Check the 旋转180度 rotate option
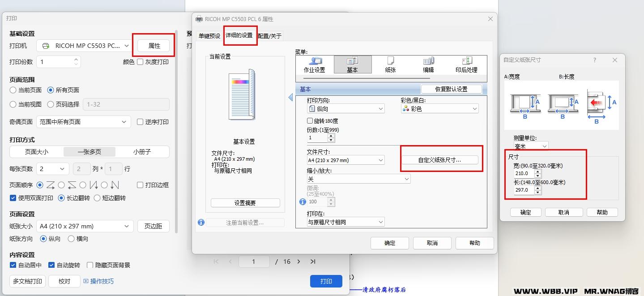The image size is (644, 296). pos(310,120)
